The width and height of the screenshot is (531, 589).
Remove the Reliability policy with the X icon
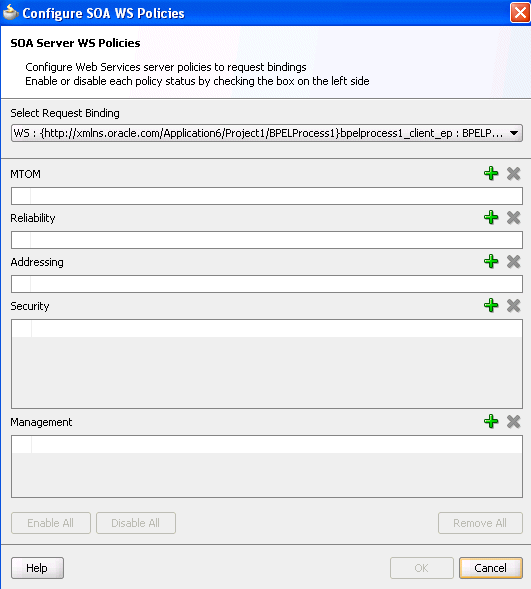pyautogui.click(x=513, y=217)
